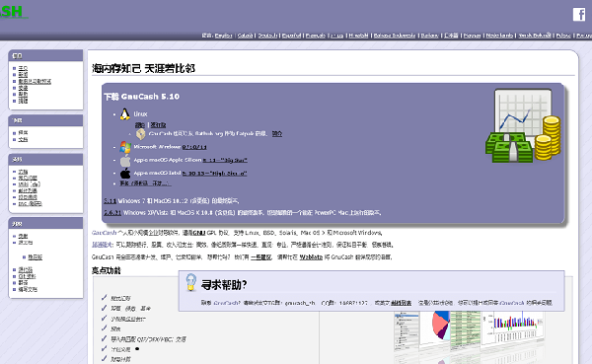Click the blue GnuCash link in first paragraph
The height and width of the screenshot is (364, 592).
pos(104,233)
